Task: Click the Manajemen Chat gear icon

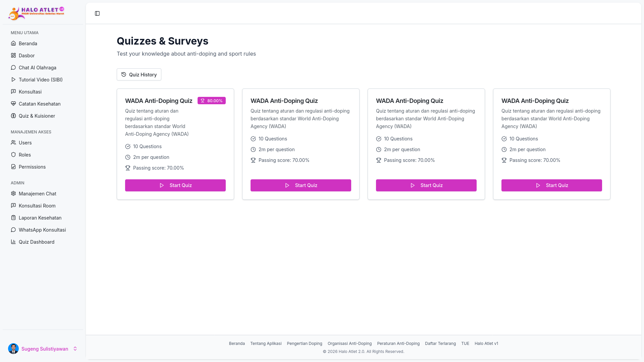Action: click(13, 193)
